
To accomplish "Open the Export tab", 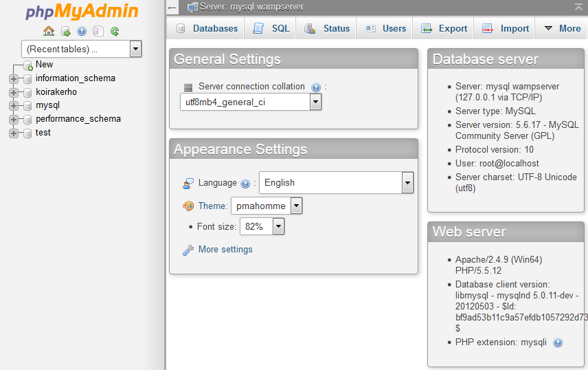I will click(x=444, y=29).
